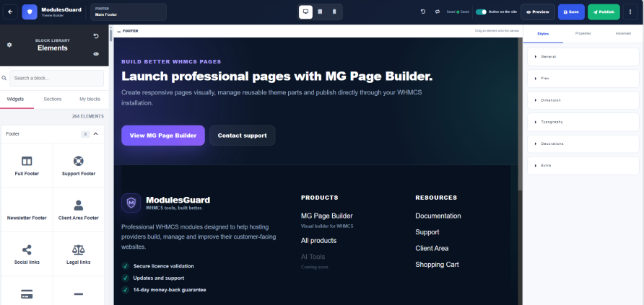This screenshot has width=644, height=305.
Task: Select BUILD BETTER WHMCS PAGES eyebrow text
Action: coord(171,62)
